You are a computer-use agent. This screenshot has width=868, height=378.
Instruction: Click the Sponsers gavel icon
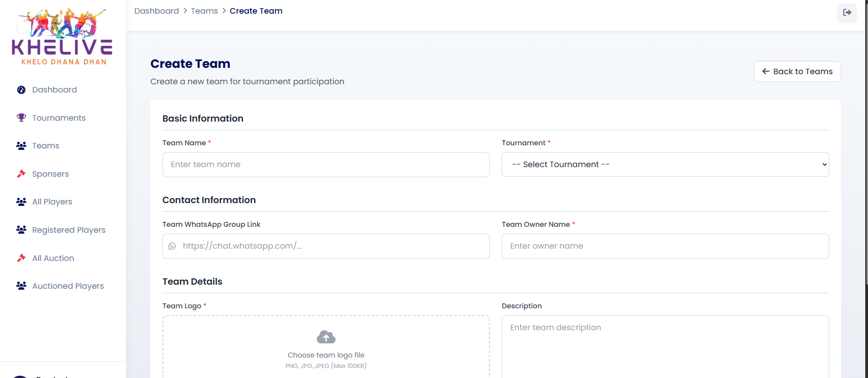pyautogui.click(x=21, y=174)
